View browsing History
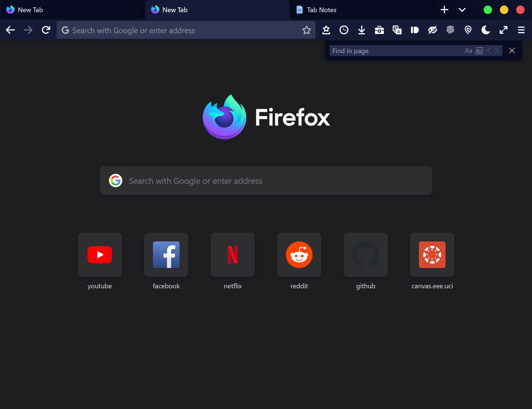Viewport: 532px width, 409px height. (x=344, y=30)
